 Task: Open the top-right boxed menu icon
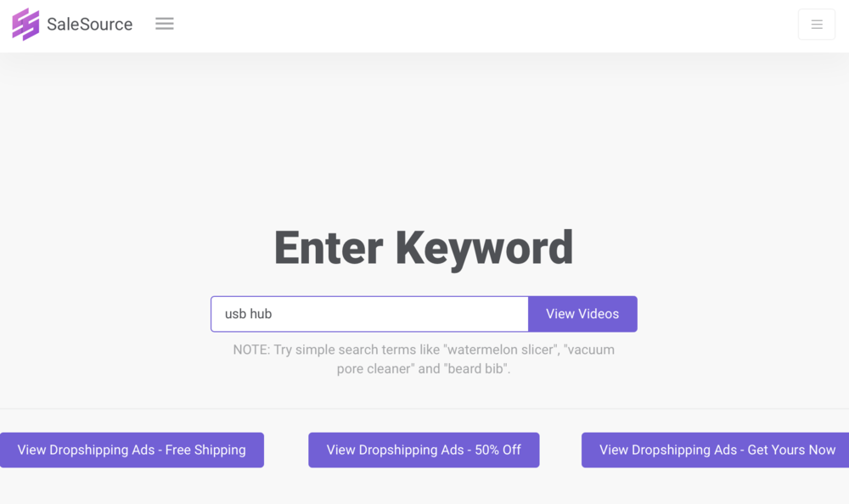click(817, 25)
